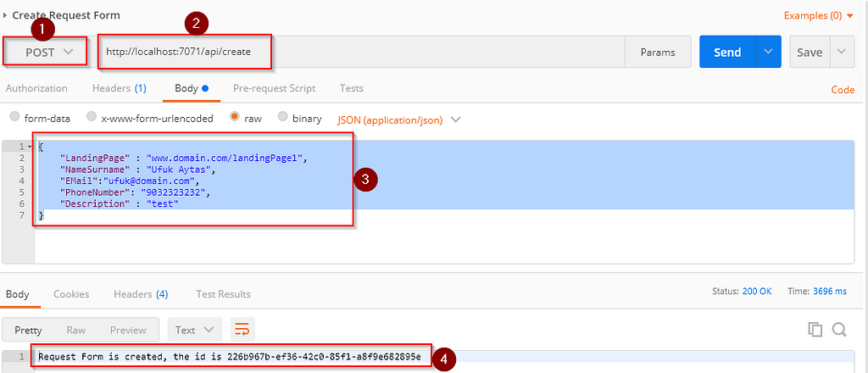
Task: Click the Status 200 OK value
Action: pos(757,291)
